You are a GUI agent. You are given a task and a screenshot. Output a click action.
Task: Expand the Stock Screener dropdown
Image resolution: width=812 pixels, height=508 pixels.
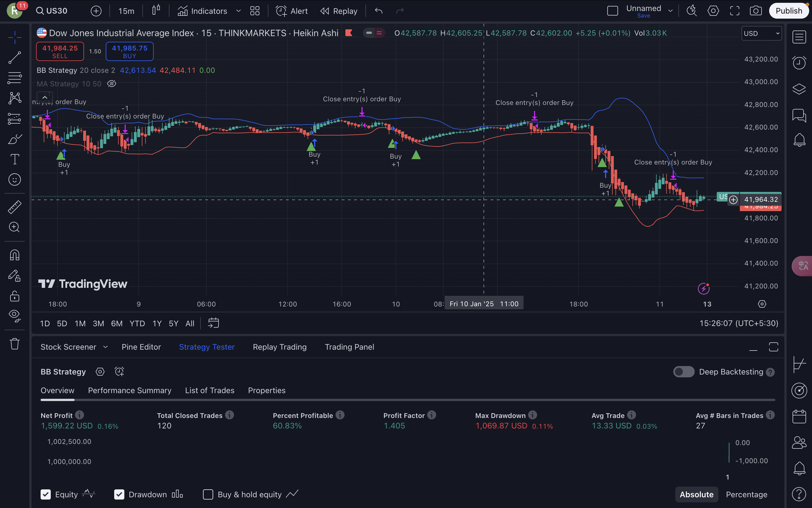point(105,347)
